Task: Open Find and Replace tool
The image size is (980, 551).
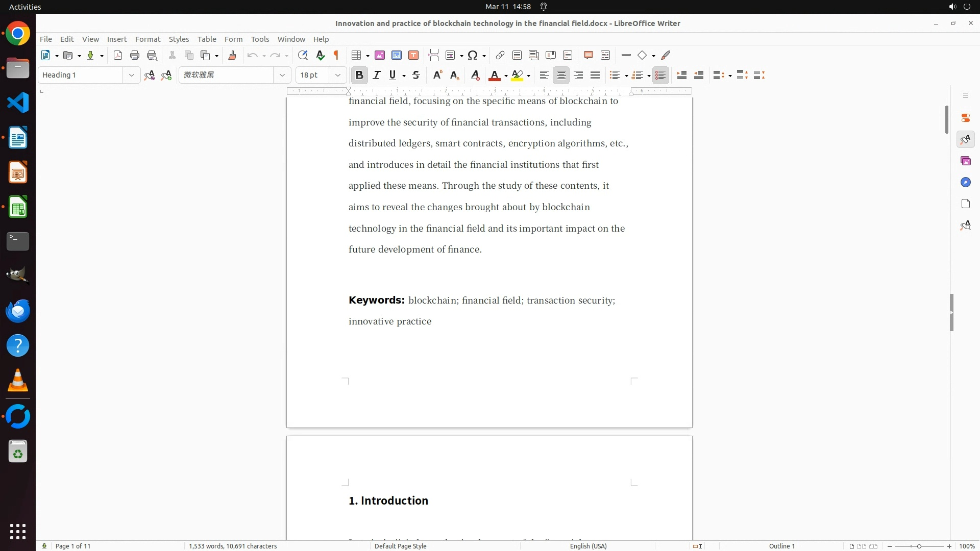Action: pyautogui.click(x=303, y=56)
